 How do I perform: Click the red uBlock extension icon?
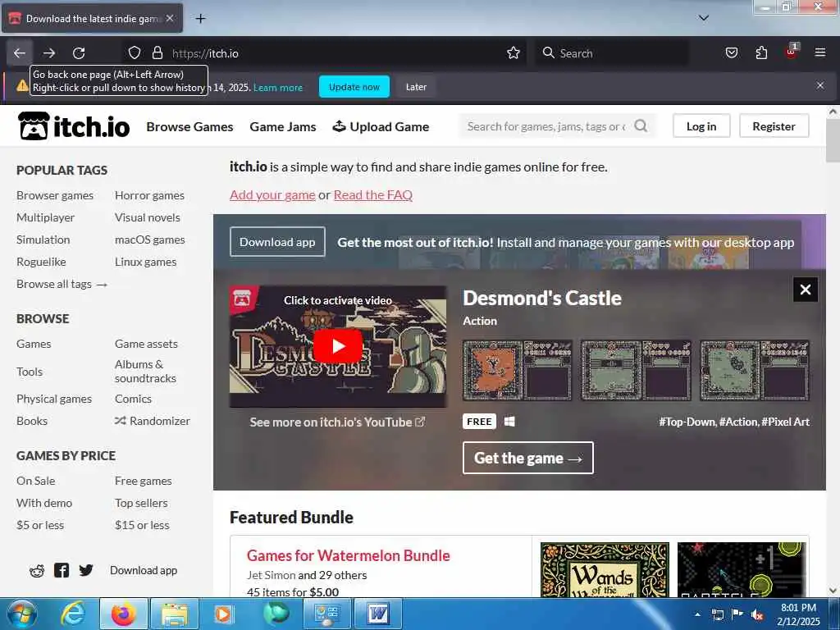tap(791, 52)
